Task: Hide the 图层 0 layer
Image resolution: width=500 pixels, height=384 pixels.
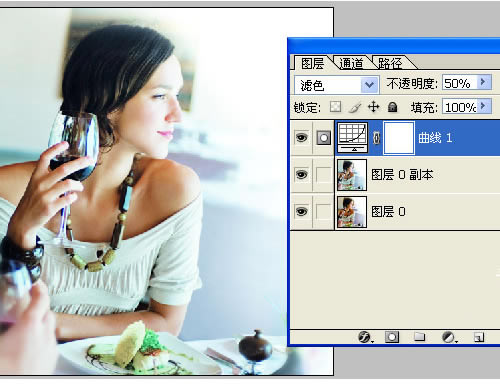Action: (302, 211)
